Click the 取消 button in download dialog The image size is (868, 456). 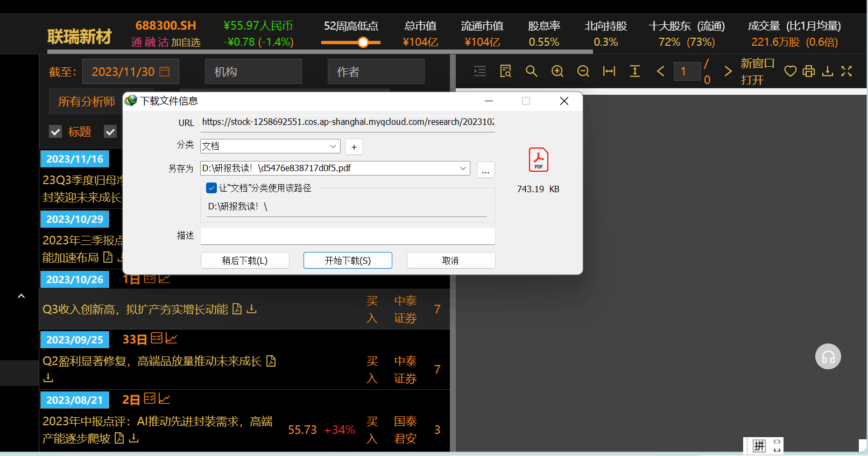pyautogui.click(x=451, y=261)
